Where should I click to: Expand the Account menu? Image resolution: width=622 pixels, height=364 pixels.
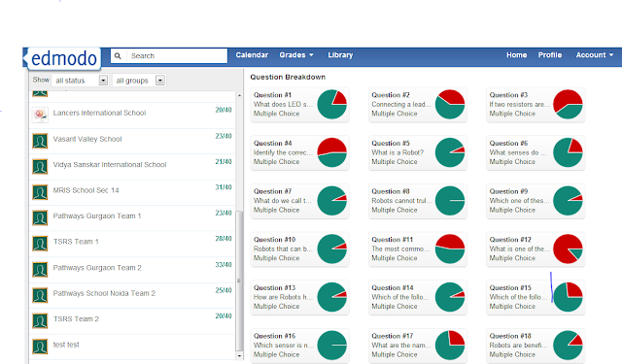pos(595,55)
